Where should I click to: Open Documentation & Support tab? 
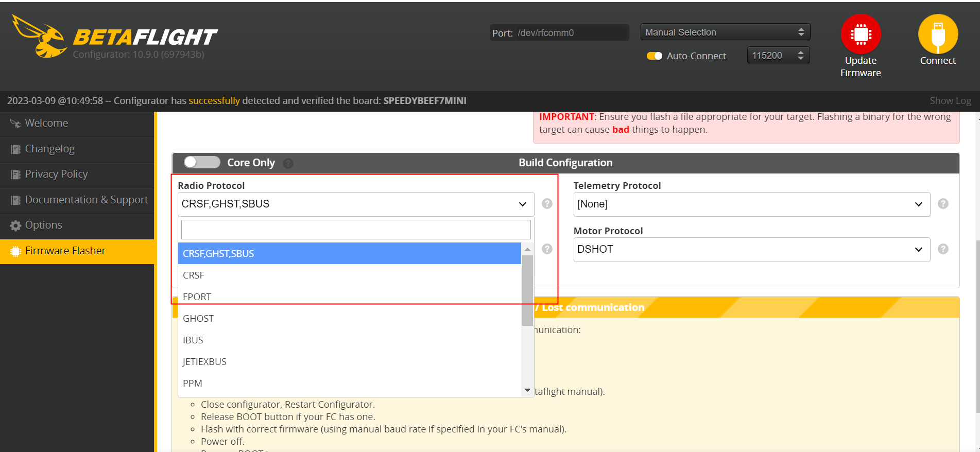pyautogui.click(x=77, y=200)
